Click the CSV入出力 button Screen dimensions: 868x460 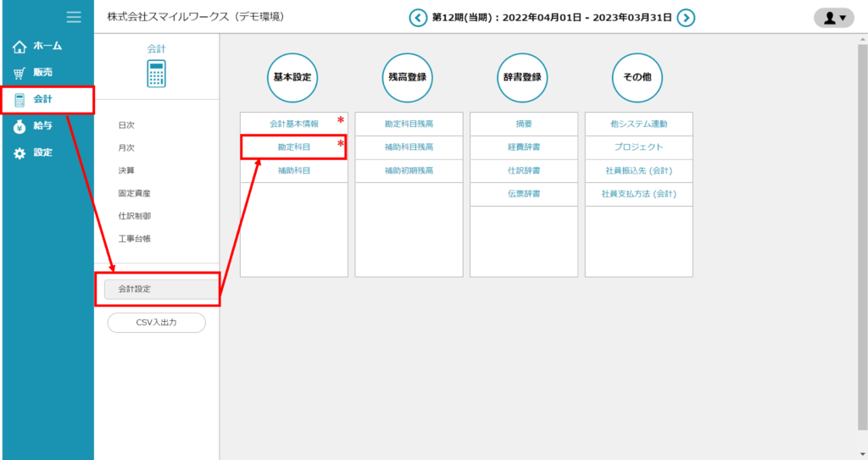[x=157, y=322]
